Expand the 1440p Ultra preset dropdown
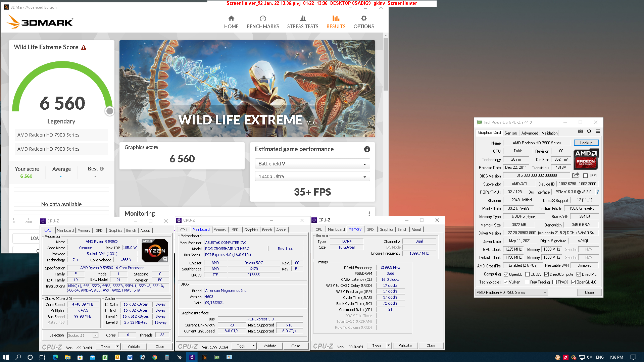This screenshot has width=644, height=362. tap(312, 176)
